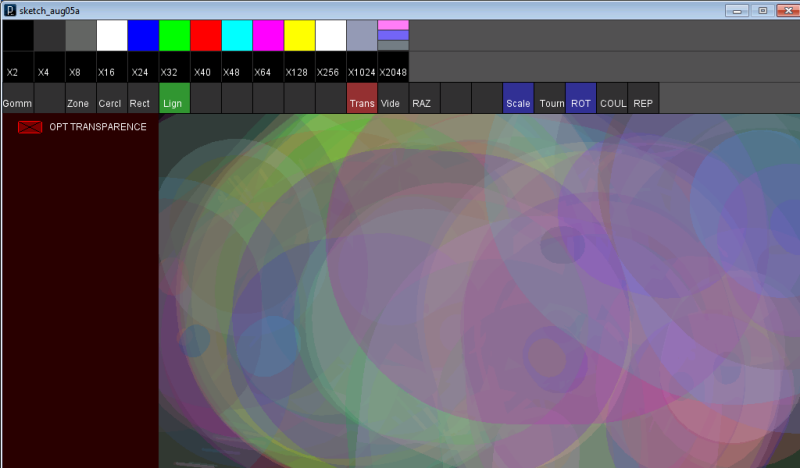This screenshot has width=800, height=468.
Task: Set brush size to X4
Action: pos(49,67)
